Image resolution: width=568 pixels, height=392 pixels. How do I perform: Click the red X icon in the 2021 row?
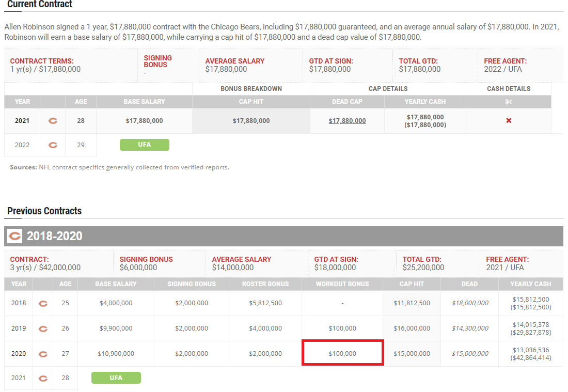tap(509, 121)
